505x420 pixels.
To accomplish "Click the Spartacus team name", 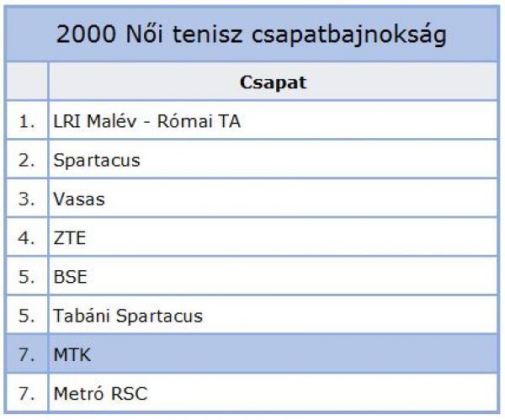I will coord(97,160).
